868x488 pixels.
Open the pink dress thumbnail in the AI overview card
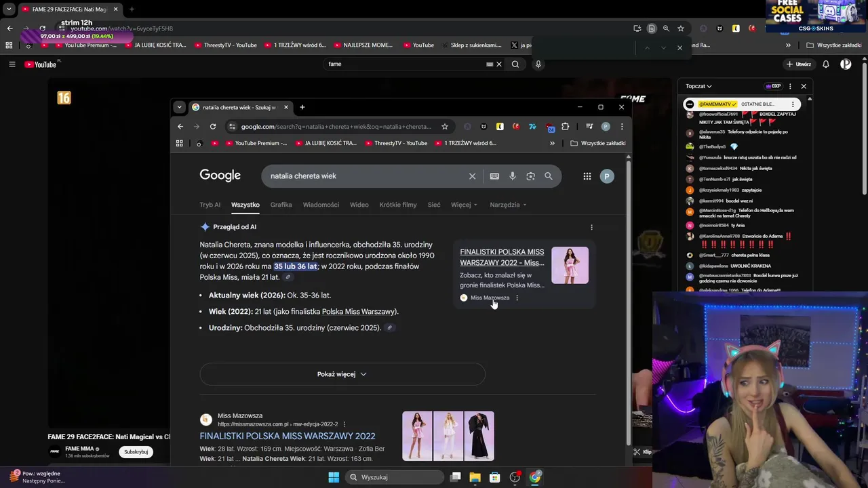pyautogui.click(x=570, y=265)
